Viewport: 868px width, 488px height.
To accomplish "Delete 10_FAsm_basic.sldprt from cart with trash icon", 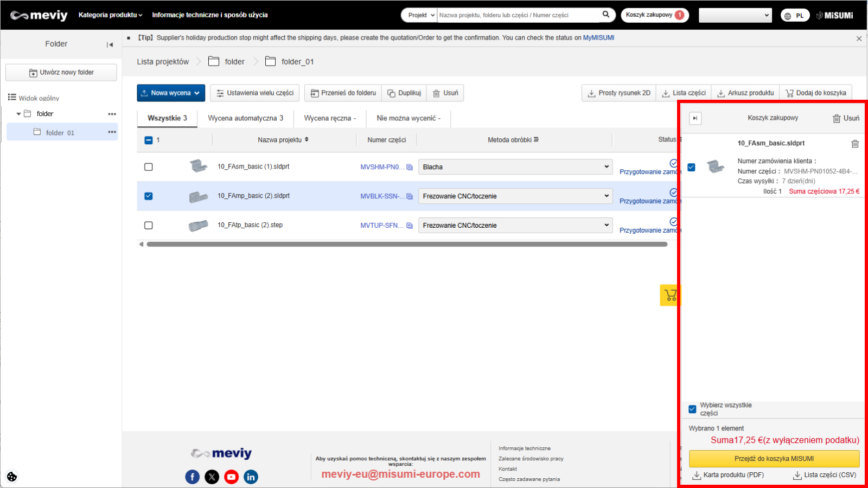I will tap(855, 144).
